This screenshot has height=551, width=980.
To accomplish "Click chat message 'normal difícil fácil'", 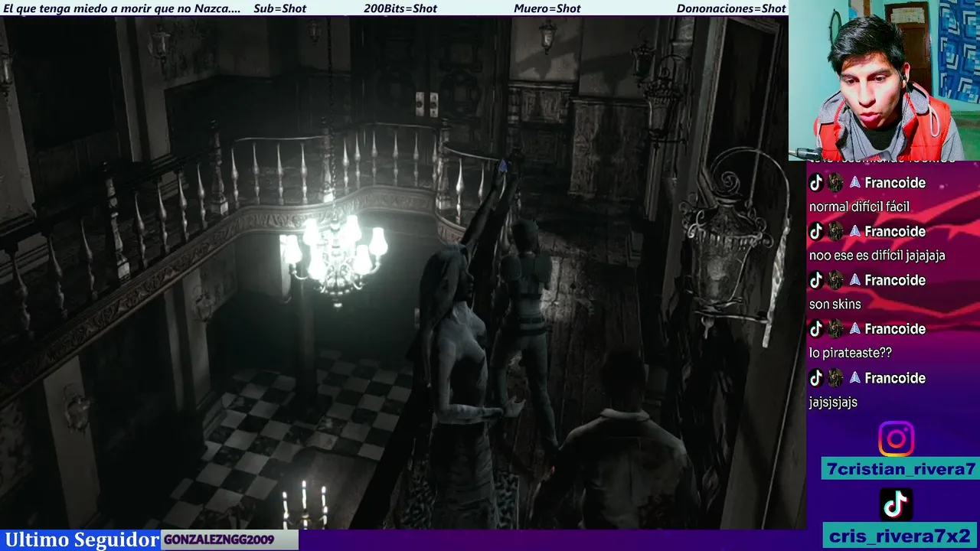I will [x=859, y=207].
